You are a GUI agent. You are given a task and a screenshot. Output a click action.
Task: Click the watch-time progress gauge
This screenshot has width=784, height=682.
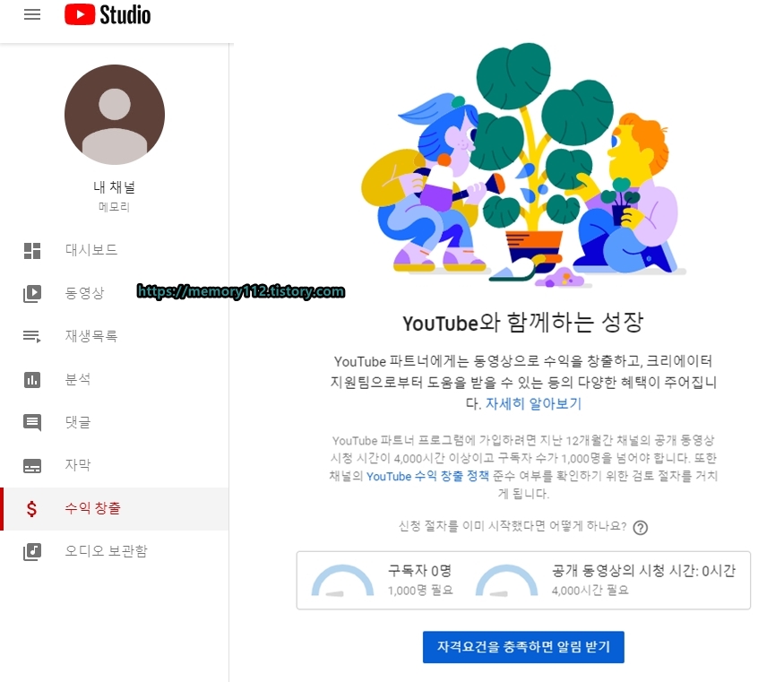click(x=506, y=581)
